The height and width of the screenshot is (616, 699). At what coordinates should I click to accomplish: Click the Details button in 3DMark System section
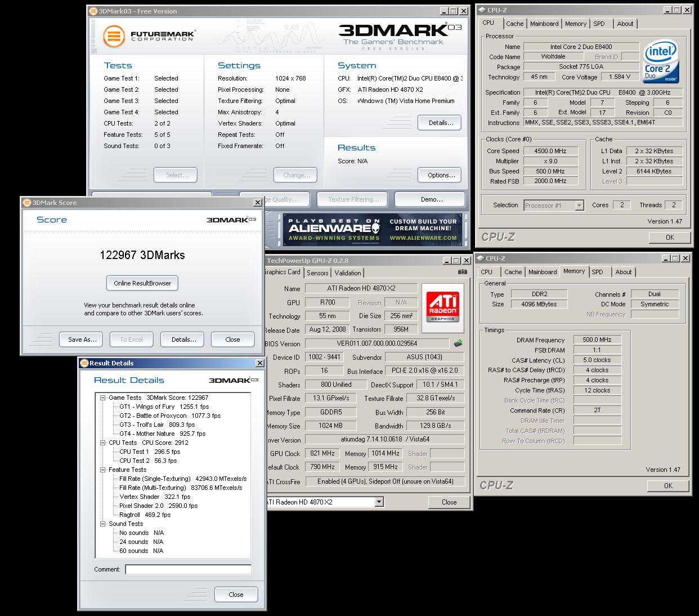[441, 123]
